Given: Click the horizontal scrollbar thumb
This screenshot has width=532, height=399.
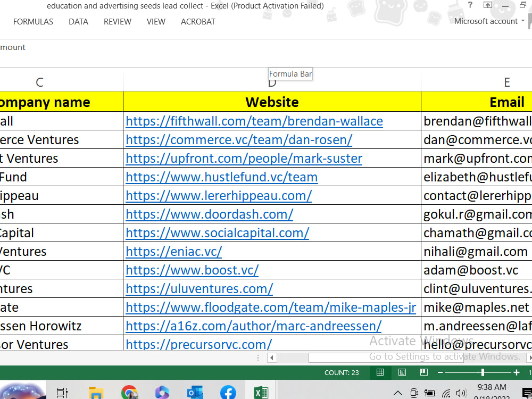Looking at the screenshot, I should [x=386, y=358].
